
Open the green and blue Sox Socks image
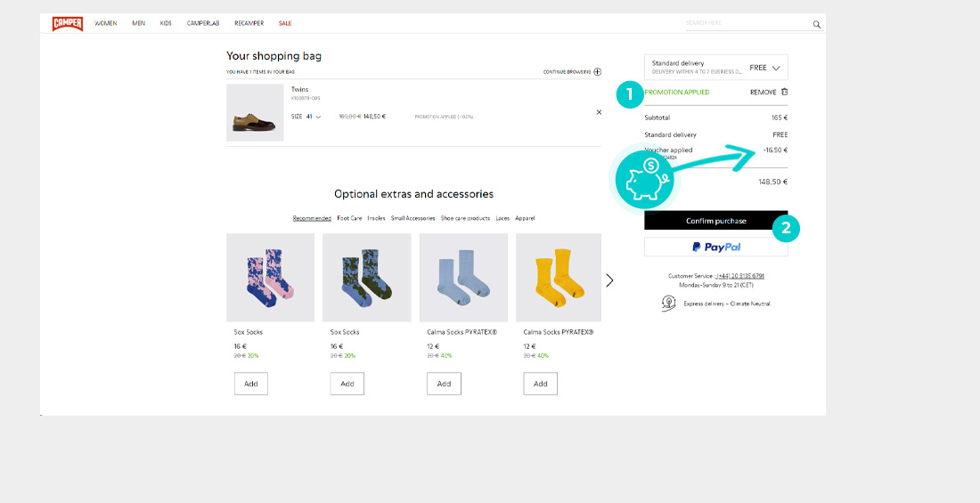point(367,278)
